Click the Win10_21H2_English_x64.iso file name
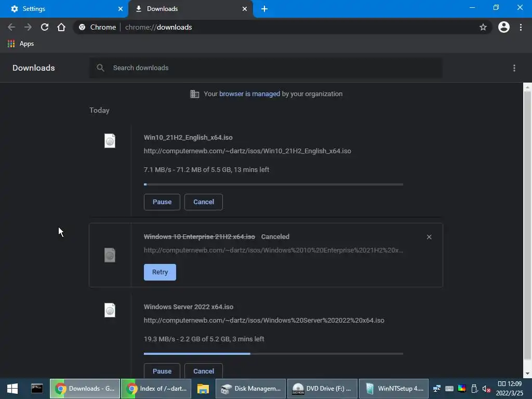The height and width of the screenshot is (399, 532). (x=188, y=137)
